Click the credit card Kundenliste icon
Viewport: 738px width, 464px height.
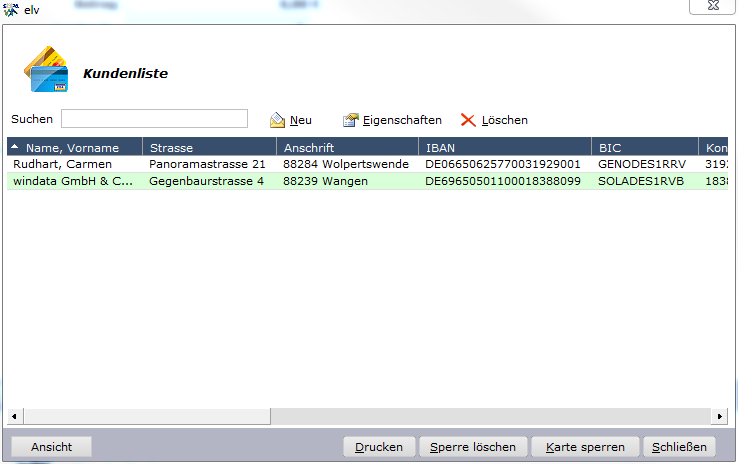coord(46,69)
